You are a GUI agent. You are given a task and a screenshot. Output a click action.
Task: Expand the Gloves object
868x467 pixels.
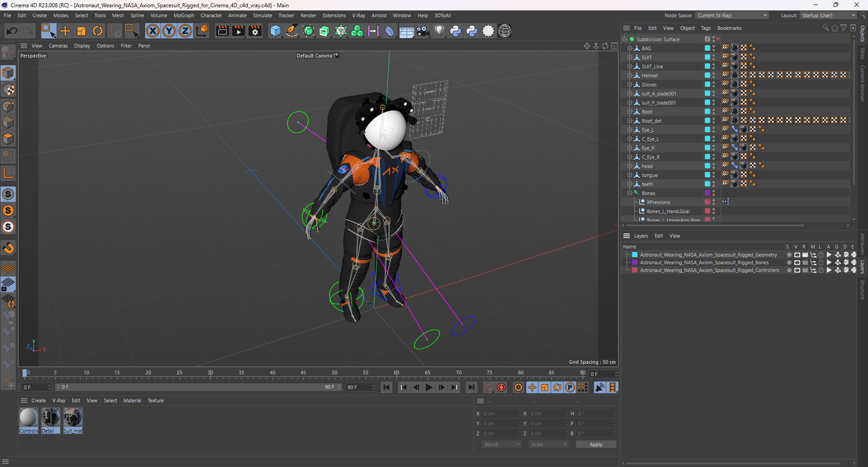(x=629, y=85)
